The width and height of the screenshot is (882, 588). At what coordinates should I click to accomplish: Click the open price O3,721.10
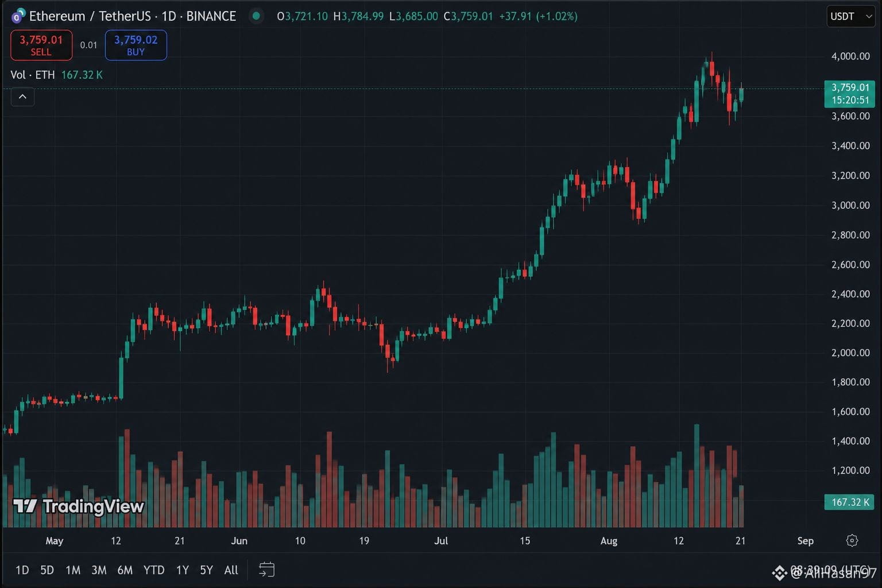pyautogui.click(x=303, y=16)
